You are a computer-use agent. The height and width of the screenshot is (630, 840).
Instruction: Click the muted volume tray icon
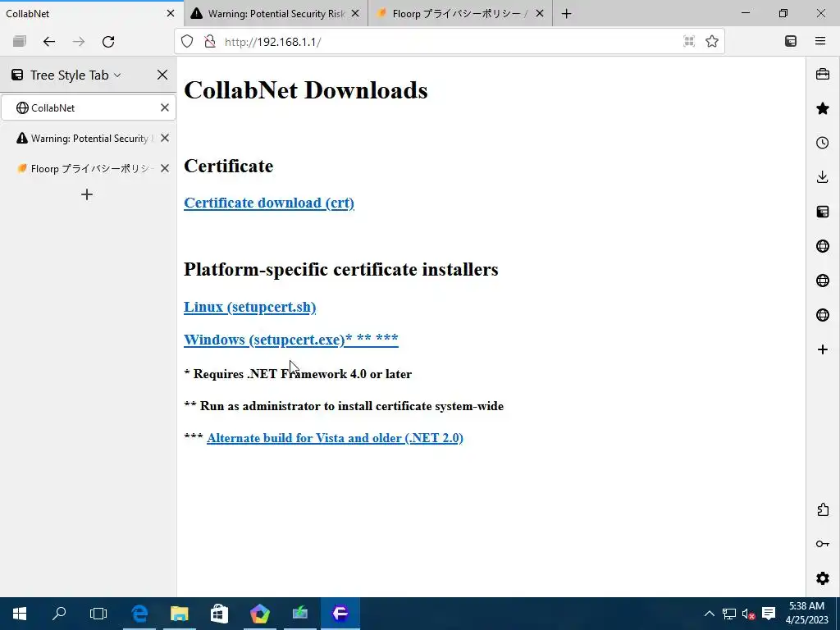point(748,614)
